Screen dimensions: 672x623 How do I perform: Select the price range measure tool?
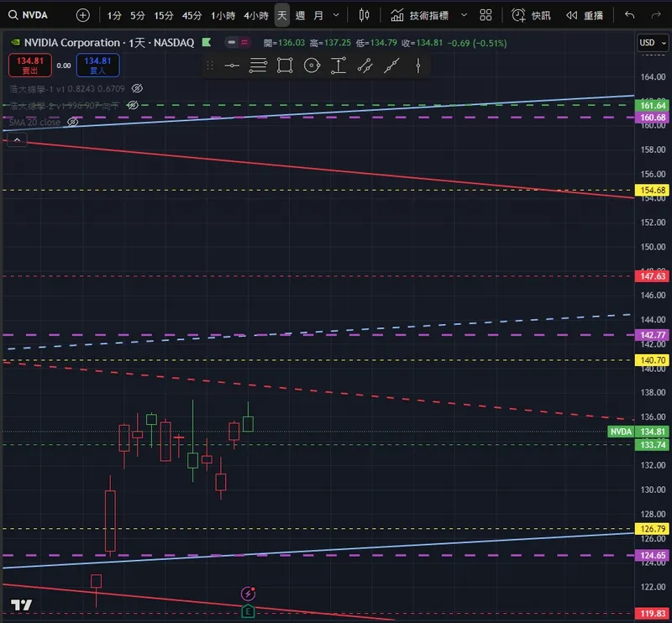[339, 65]
